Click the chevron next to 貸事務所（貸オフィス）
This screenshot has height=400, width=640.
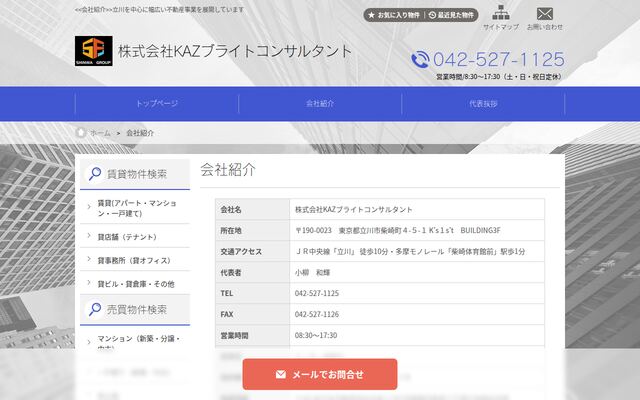pyautogui.click(x=89, y=259)
